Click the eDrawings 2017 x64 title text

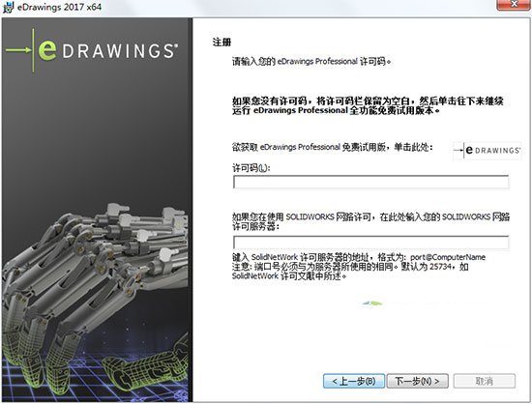59,7
